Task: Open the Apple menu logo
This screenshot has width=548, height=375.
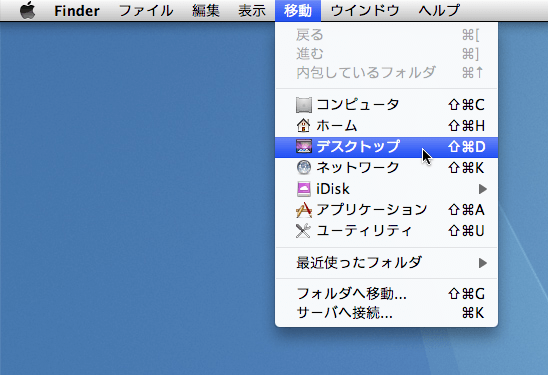Action: point(28,10)
